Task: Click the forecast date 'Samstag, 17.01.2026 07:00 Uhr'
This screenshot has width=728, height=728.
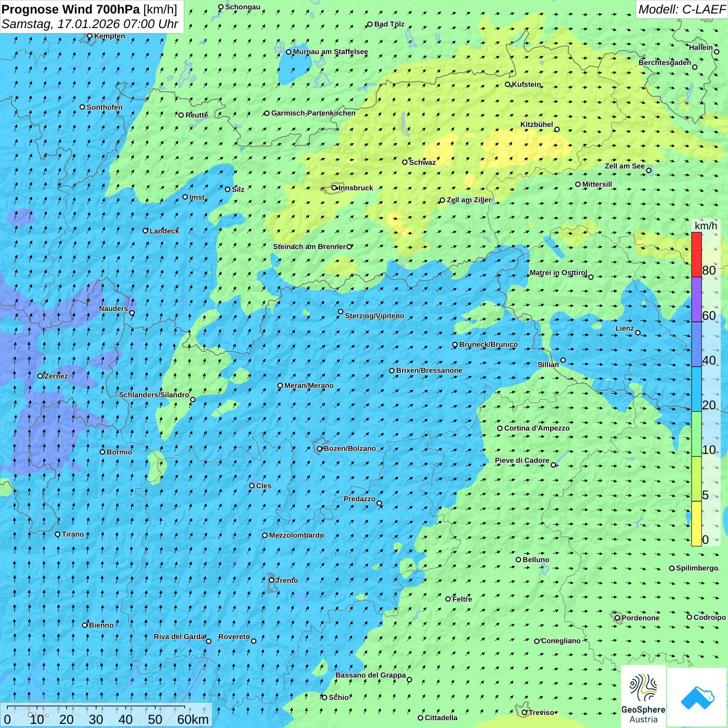Action: pos(89,24)
